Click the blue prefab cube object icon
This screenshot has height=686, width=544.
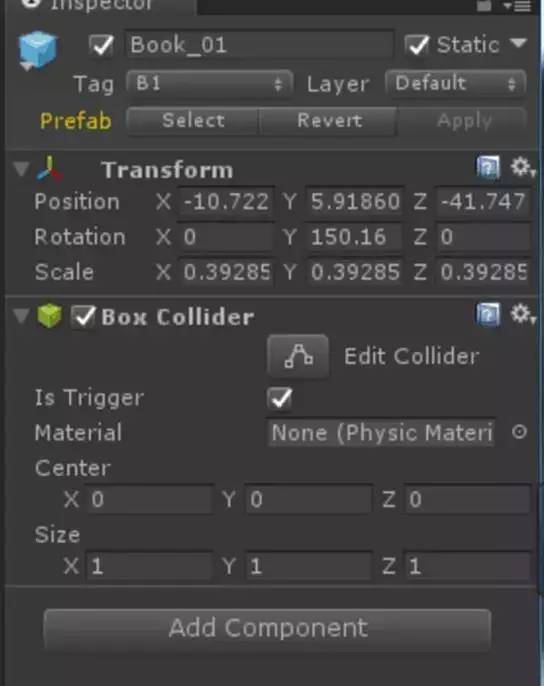tap(38, 49)
